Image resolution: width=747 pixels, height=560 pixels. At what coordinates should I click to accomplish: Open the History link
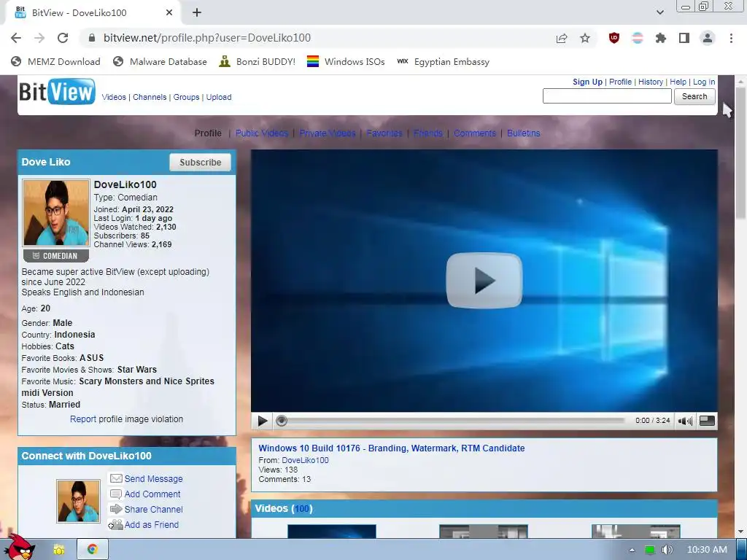651,82
